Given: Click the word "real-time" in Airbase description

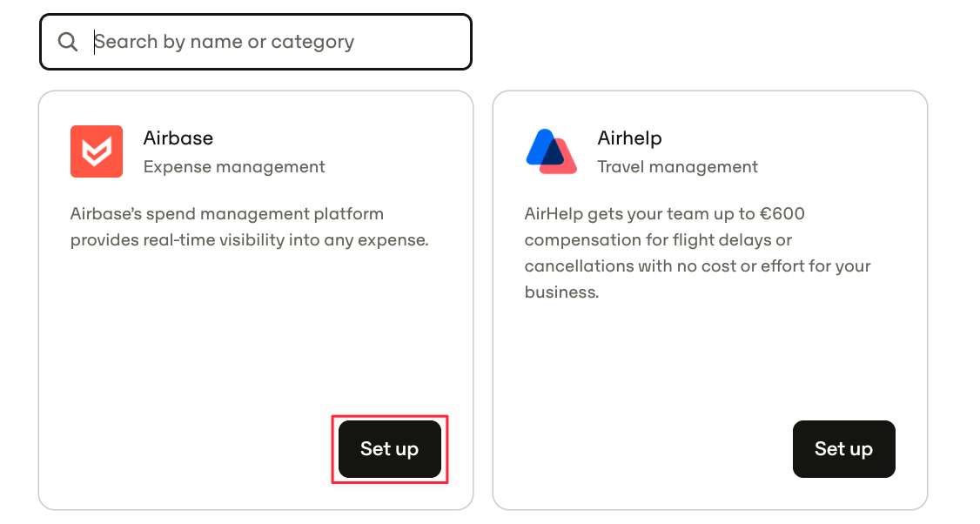Looking at the screenshot, I should [x=178, y=240].
